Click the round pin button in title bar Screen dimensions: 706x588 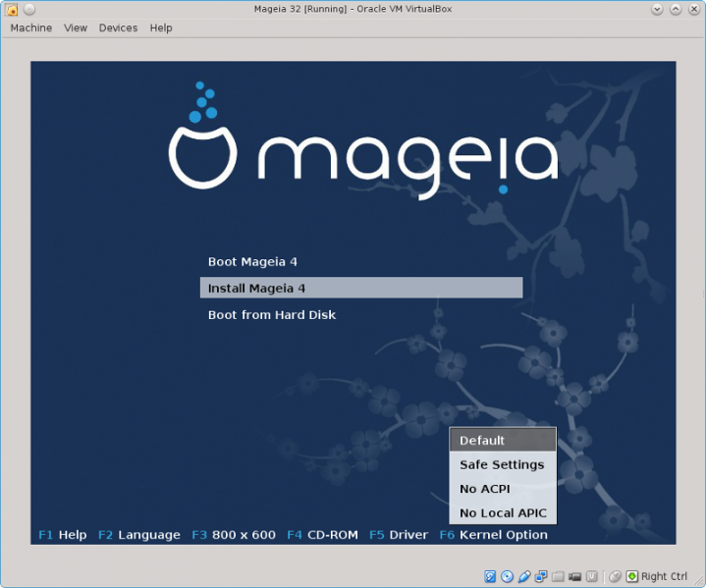click(x=28, y=9)
